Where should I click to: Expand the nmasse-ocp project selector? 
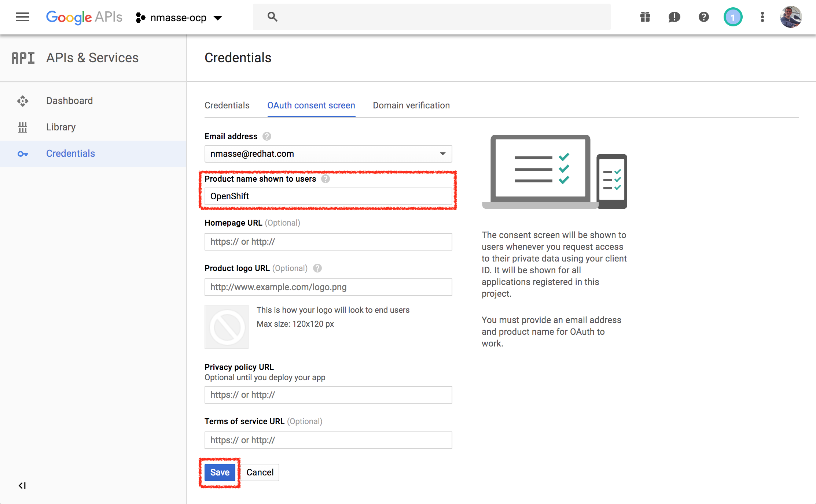click(x=179, y=18)
